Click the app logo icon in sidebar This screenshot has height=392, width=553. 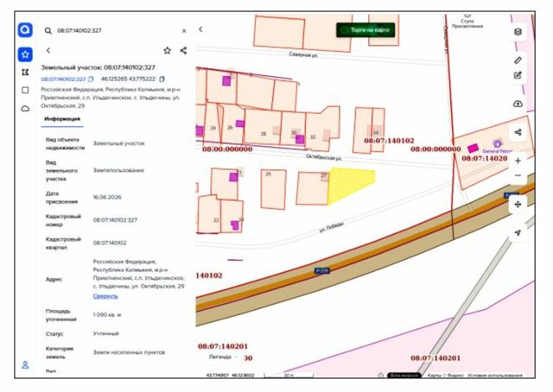tap(25, 30)
